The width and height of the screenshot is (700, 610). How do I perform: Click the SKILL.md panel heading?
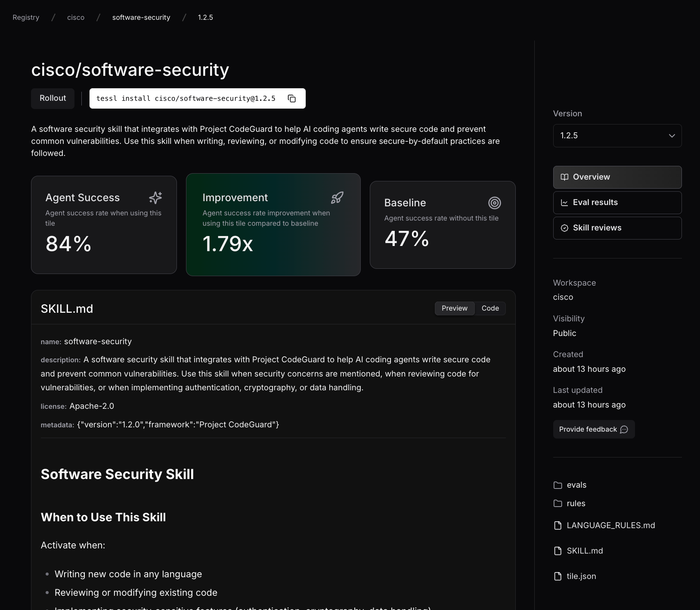(67, 309)
